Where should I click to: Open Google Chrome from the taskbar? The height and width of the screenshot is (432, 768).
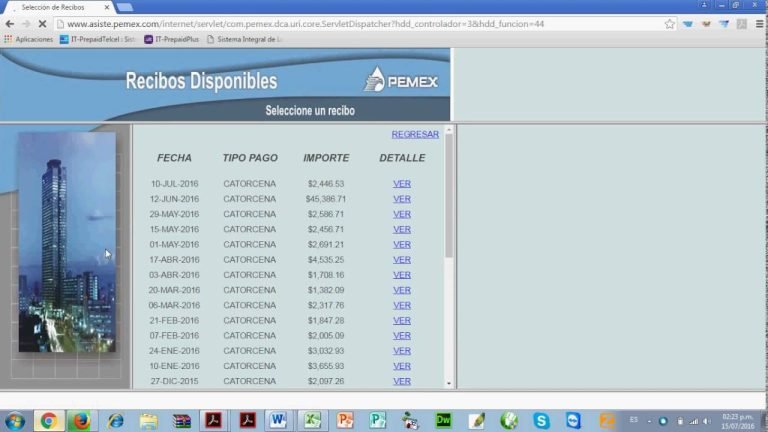pyautogui.click(x=48, y=421)
